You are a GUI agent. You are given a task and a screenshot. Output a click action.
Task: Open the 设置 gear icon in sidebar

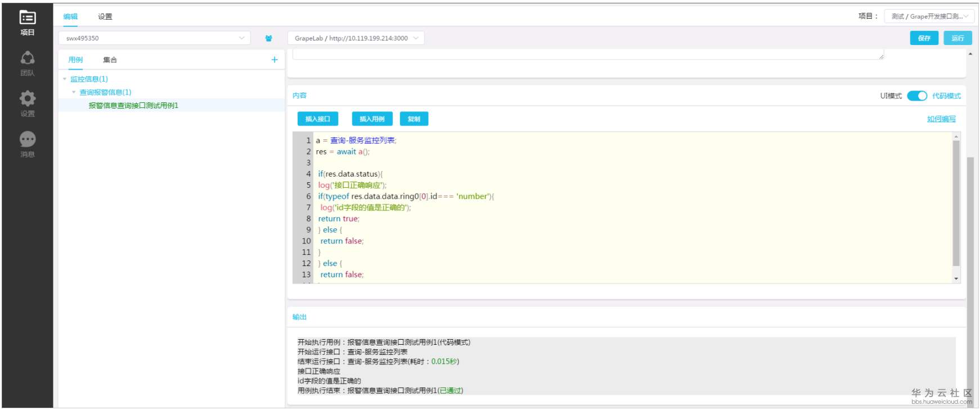[27, 104]
